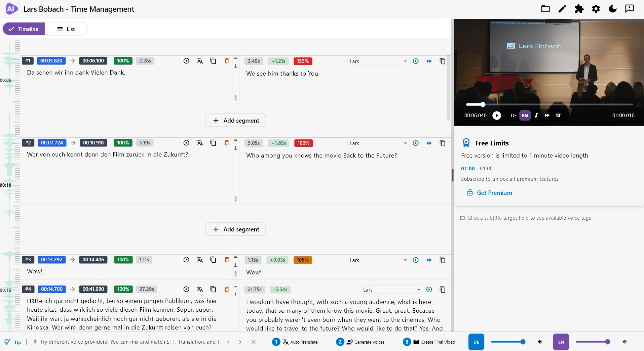Screen dimensions: 644x351
Task: Delete segment #1
Action: 227,61
